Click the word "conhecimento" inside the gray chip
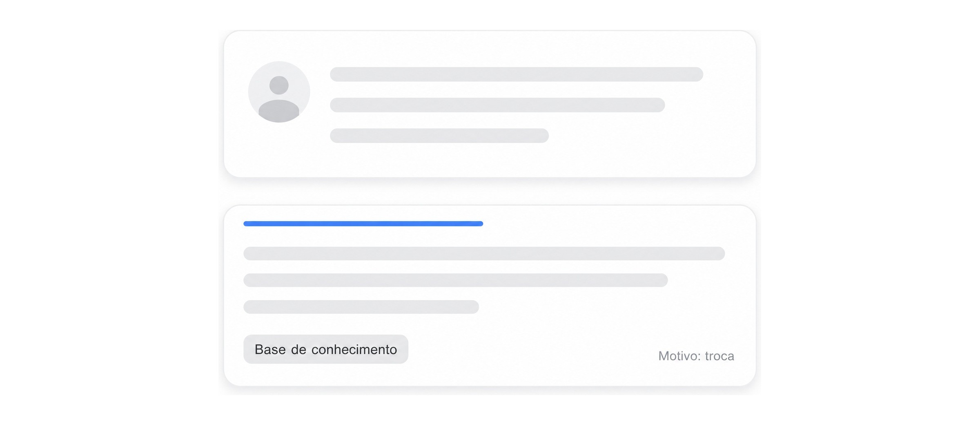 coord(354,349)
